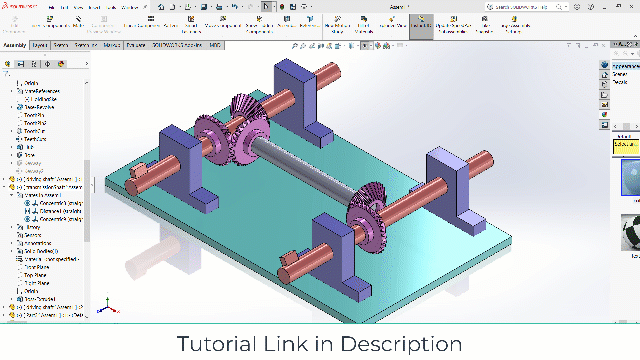
Task: Click the Insert Components icon
Action: coord(50,19)
